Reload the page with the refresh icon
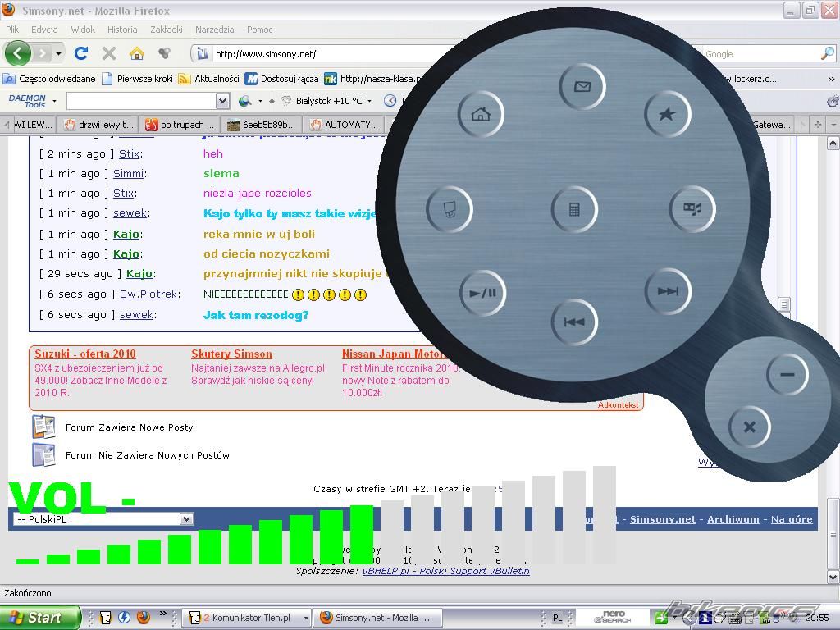Viewport: 840px width, 630px height. (x=80, y=53)
